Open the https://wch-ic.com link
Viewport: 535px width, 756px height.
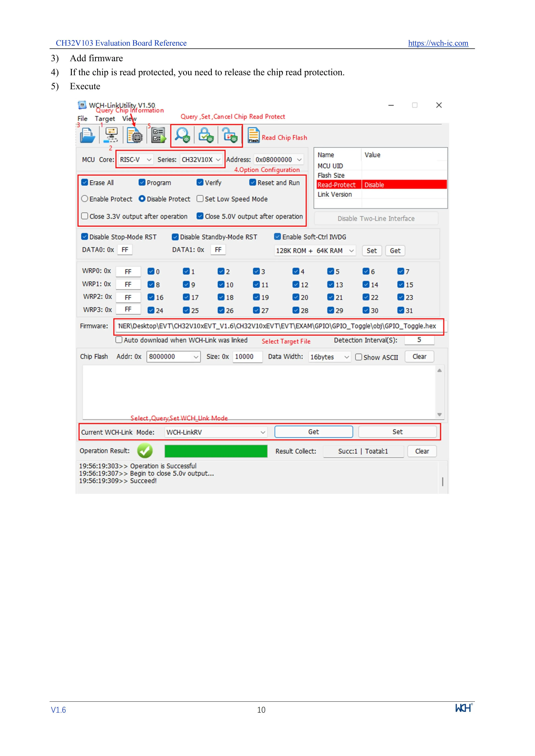click(438, 43)
